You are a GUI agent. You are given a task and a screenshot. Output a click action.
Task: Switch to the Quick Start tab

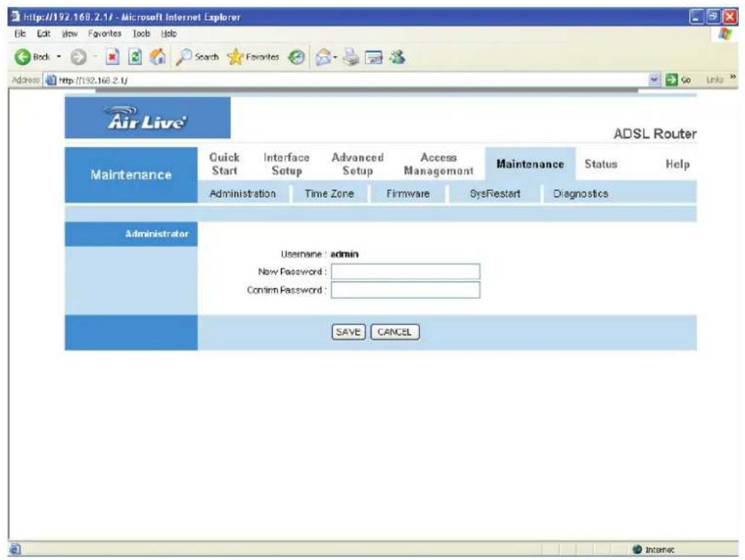coord(224,164)
